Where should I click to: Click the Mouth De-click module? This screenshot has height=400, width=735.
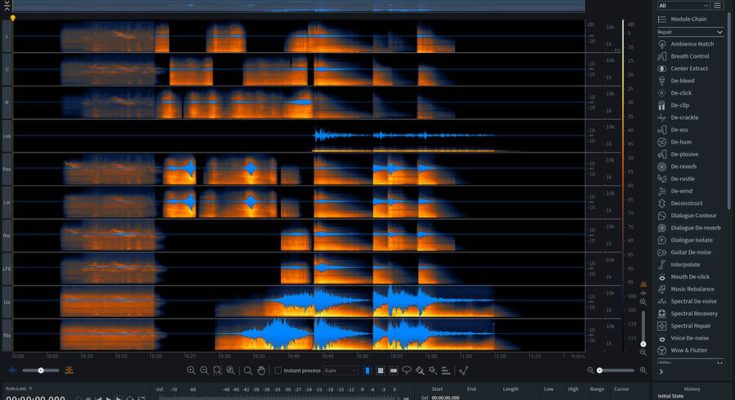(x=690, y=276)
